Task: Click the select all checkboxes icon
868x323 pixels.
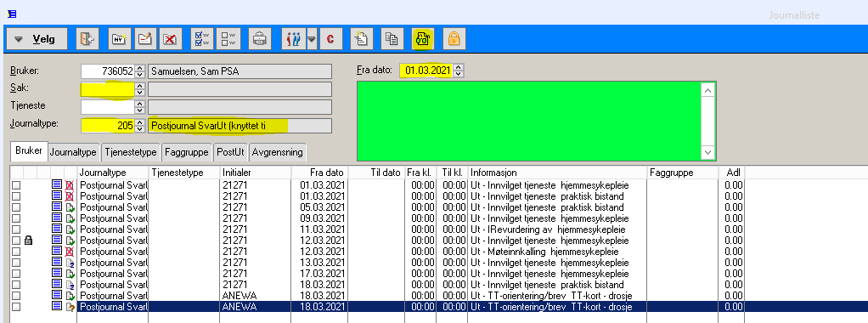Action: [202, 39]
